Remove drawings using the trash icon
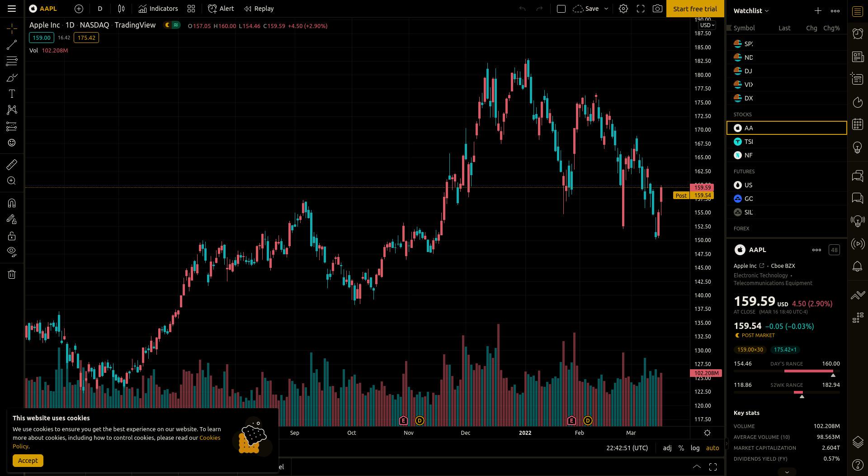 point(12,274)
